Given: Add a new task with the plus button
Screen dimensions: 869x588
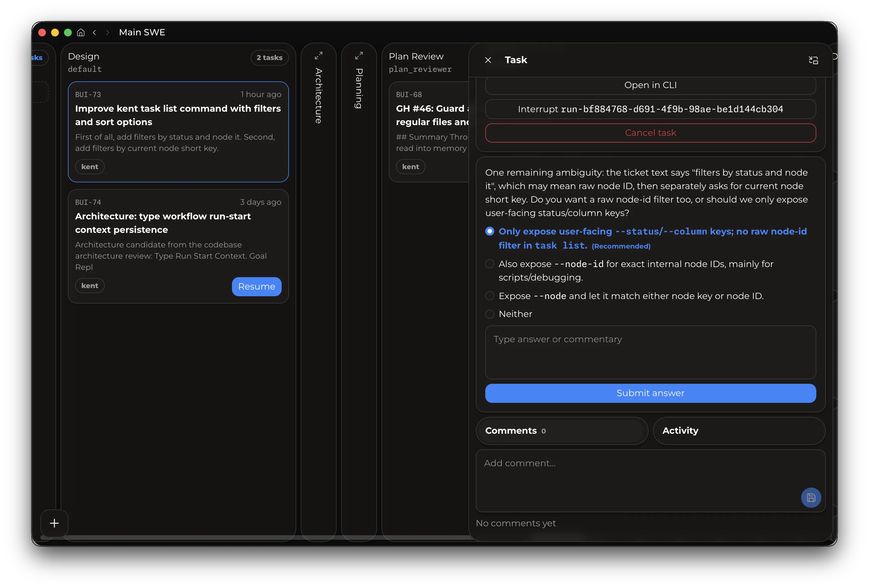Looking at the screenshot, I should tap(55, 523).
